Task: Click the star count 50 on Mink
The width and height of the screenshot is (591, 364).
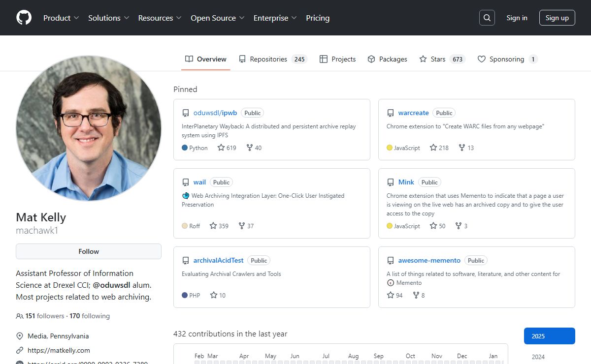Action: click(442, 226)
